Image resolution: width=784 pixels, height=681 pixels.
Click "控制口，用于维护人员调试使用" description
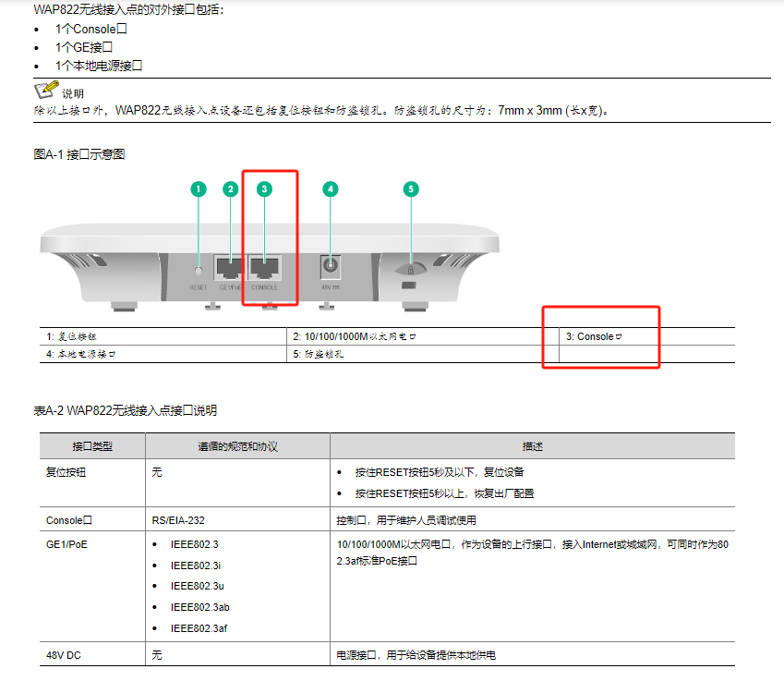click(x=406, y=520)
